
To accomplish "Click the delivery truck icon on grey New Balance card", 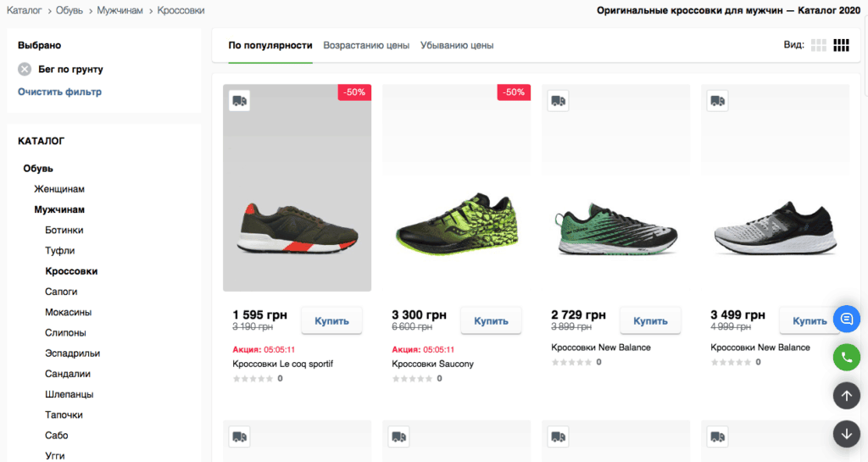I will pyautogui.click(x=717, y=101).
